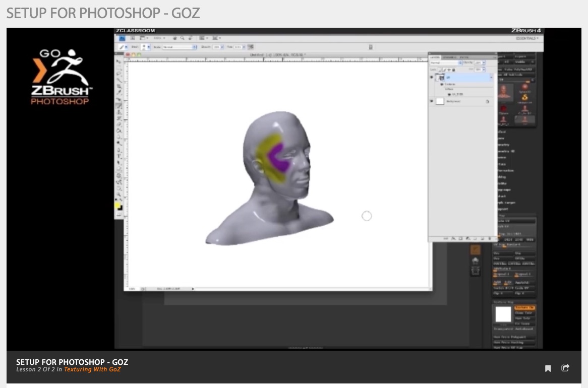Image resolution: width=588 pixels, height=388 pixels.
Task: Toggle the Transparent option in Texture Map
Action: [x=503, y=329]
